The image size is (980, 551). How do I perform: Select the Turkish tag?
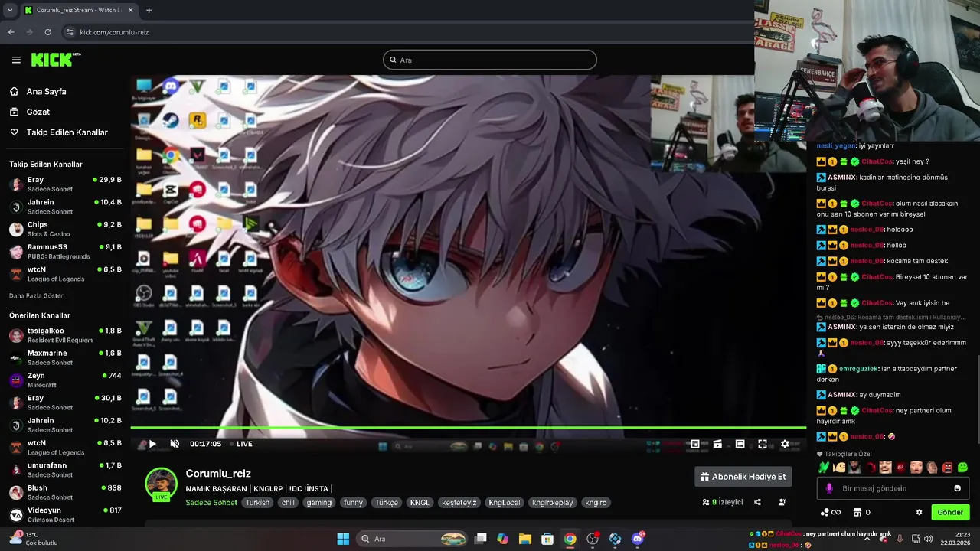pos(257,503)
